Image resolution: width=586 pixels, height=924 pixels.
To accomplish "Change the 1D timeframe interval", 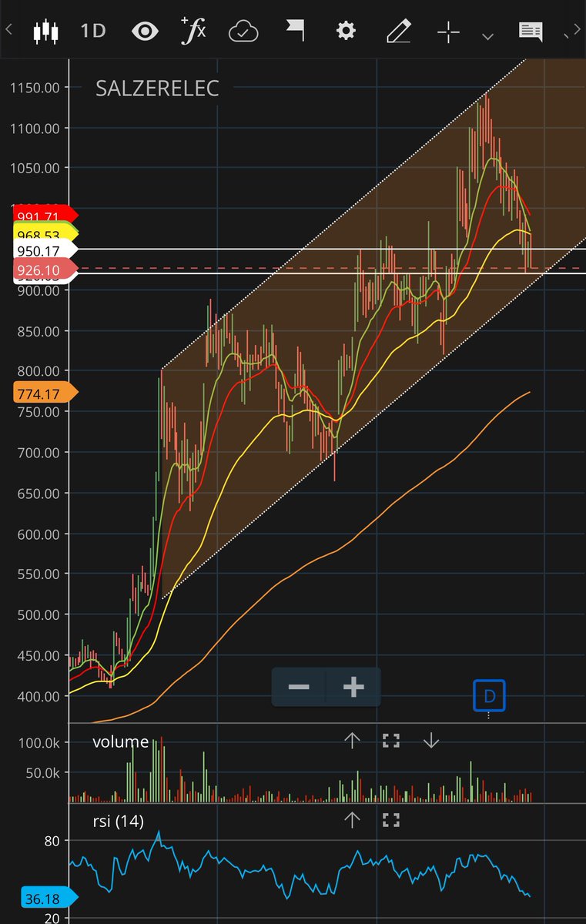I will (x=93, y=32).
